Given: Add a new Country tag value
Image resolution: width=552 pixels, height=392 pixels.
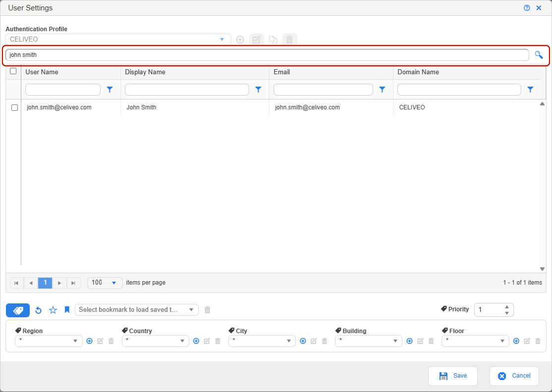Looking at the screenshot, I should coord(196,341).
